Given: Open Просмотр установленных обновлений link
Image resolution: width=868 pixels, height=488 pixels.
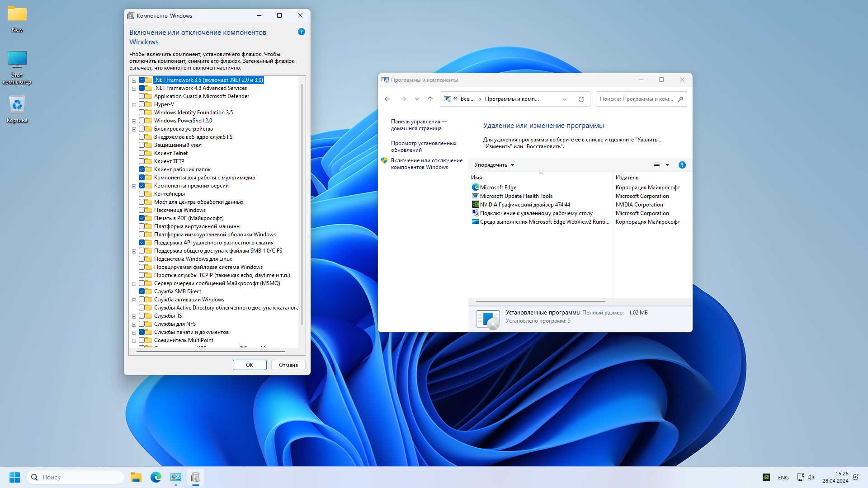Looking at the screenshot, I should click(423, 146).
